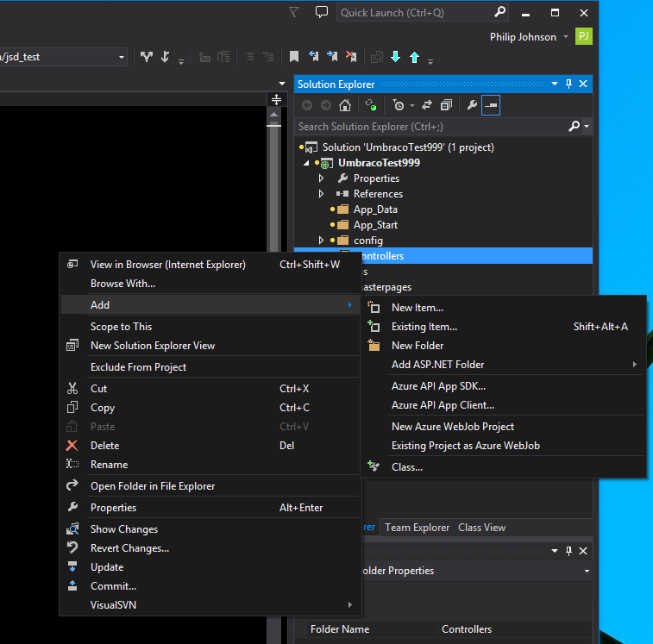Viewport: 653px width, 644px height.
Task: Switch to the Team Explorer tab
Action: [417, 528]
